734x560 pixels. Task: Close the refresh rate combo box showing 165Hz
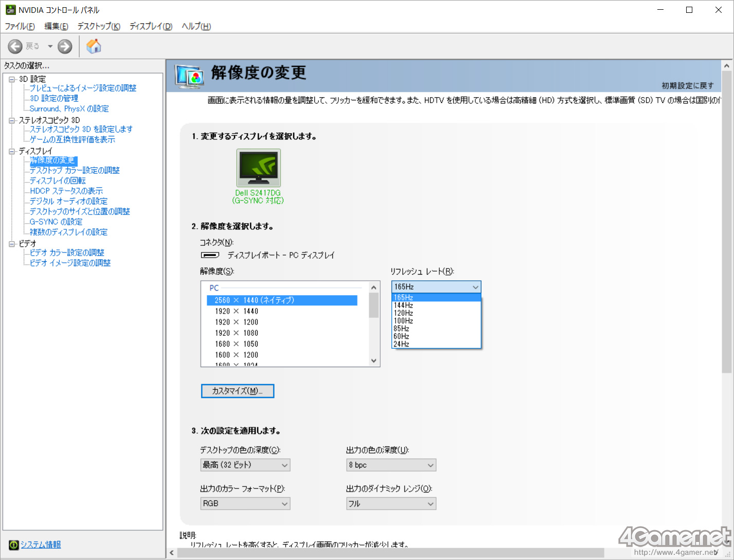[436, 287]
